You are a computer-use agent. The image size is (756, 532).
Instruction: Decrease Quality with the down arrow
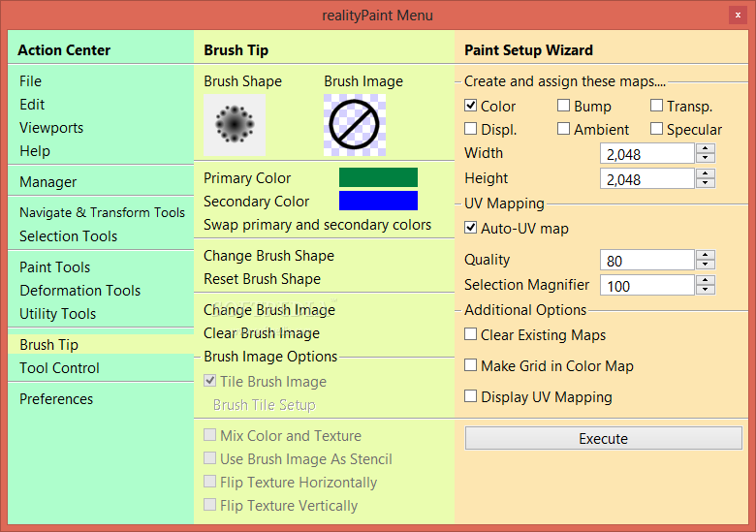(x=706, y=265)
